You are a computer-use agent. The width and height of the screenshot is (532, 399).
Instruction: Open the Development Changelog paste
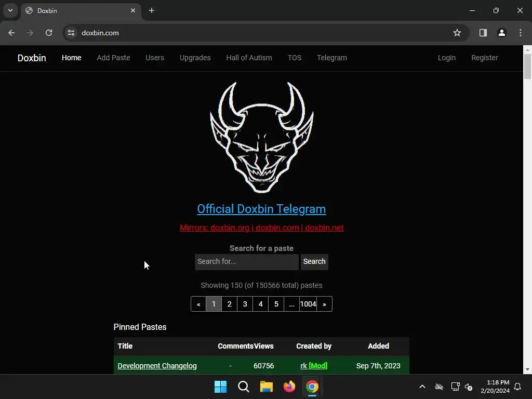tap(157, 366)
